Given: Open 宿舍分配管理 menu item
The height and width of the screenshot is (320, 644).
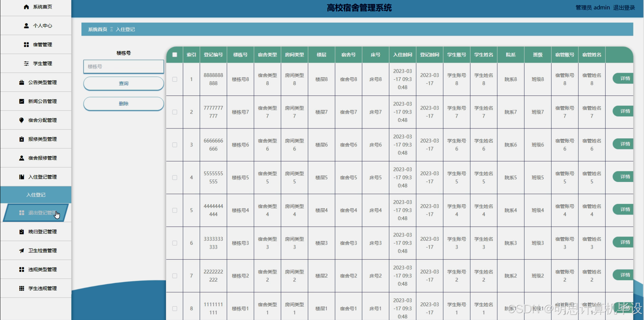Looking at the screenshot, I should click(x=36, y=120).
